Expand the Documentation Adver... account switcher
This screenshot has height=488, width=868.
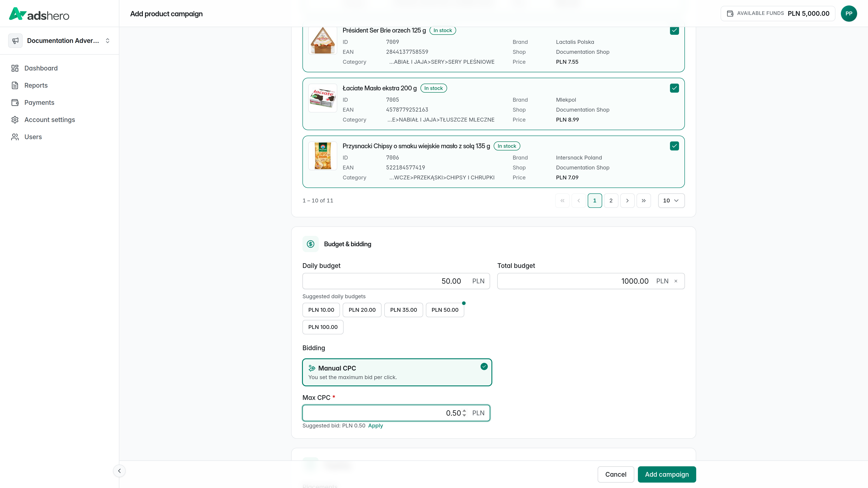[59, 41]
